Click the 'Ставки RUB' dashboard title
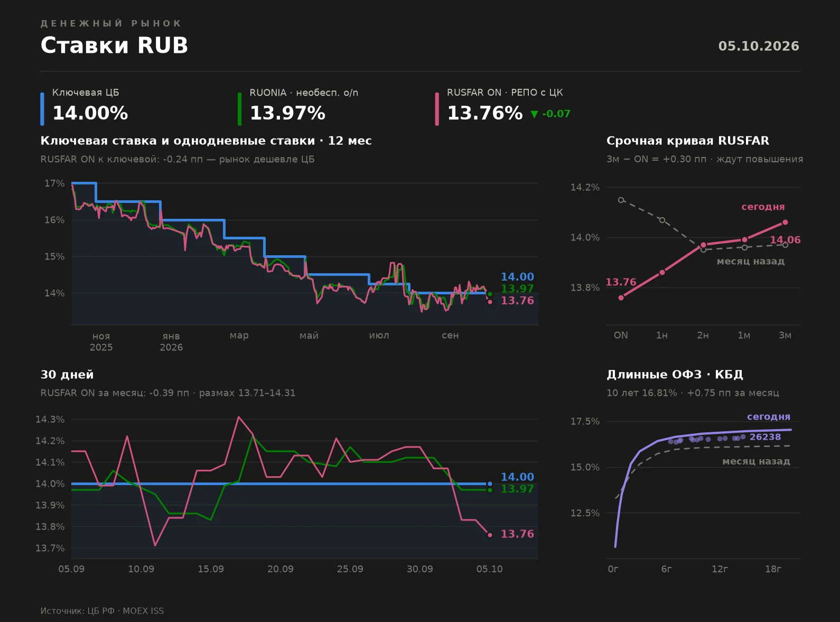This screenshot has width=840, height=622. (x=114, y=45)
